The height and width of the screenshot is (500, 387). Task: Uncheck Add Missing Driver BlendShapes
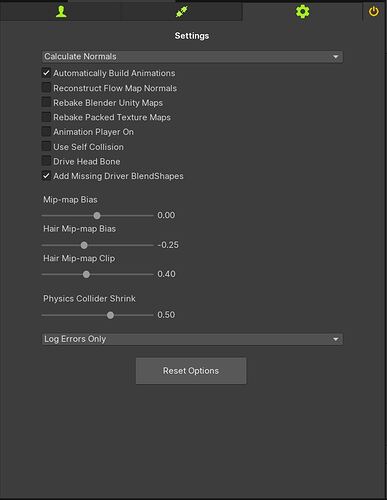[46, 176]
